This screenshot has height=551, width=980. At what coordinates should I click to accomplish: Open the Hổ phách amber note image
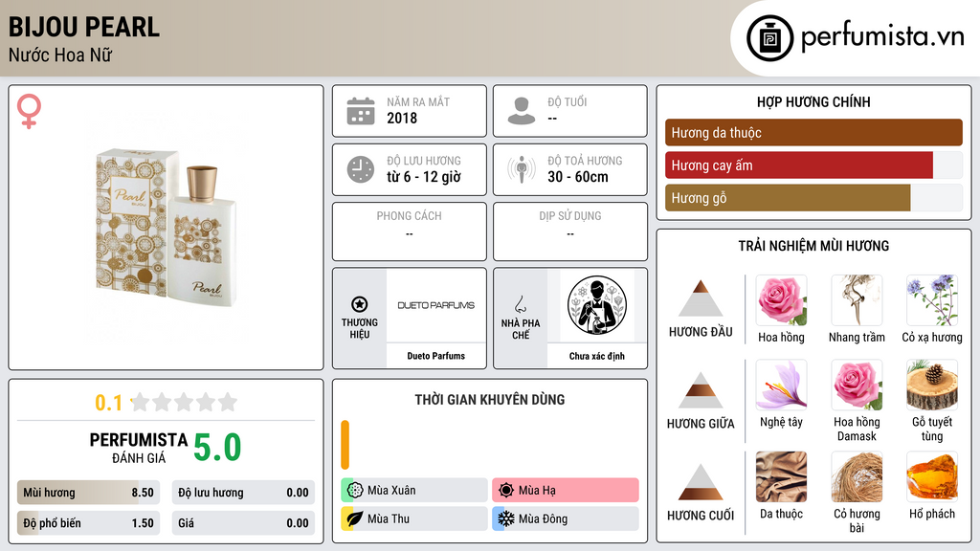[932, 477]
